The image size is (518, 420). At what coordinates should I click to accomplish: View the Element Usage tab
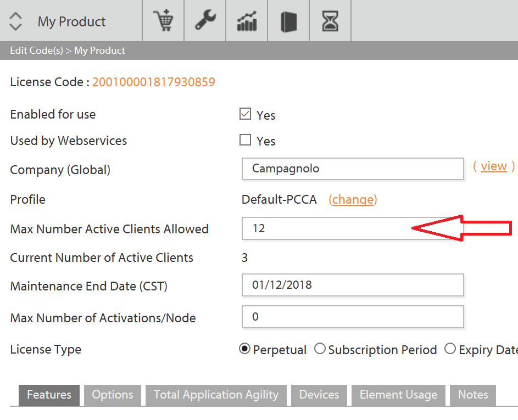398,395
